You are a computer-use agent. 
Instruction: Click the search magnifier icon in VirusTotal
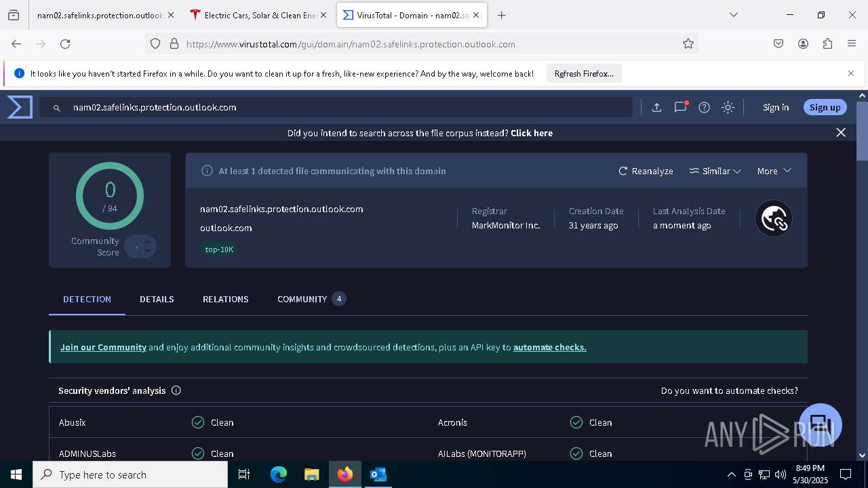[x=57, y=107]
